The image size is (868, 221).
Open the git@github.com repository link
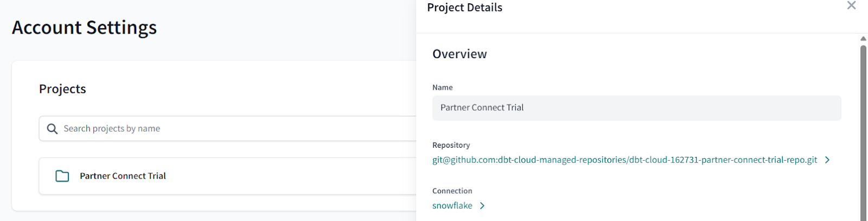coord(624,160)
